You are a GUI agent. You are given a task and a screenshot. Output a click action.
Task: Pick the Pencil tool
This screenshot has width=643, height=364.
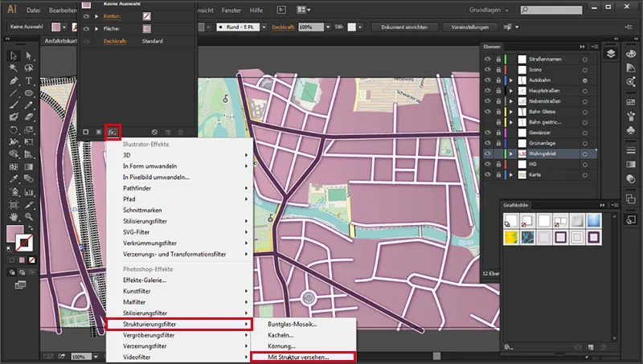tap(29, 105)
